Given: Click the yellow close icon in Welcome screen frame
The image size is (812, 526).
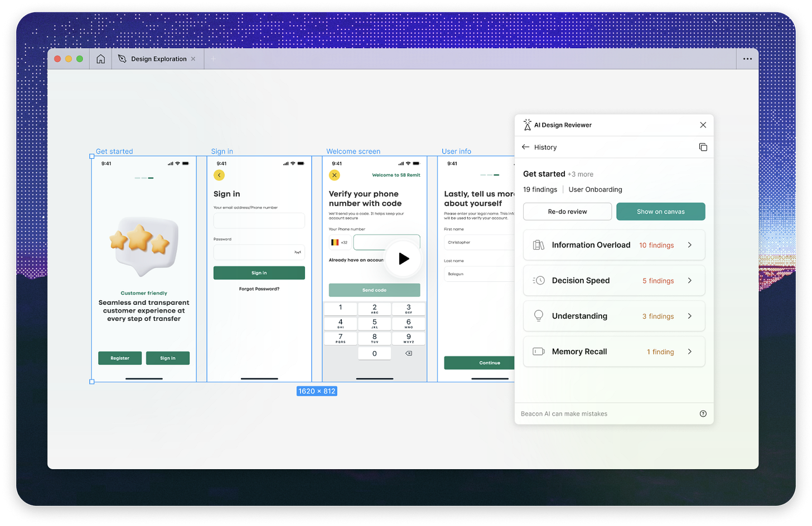Looking at the screenshot, I should pos(335,175).
